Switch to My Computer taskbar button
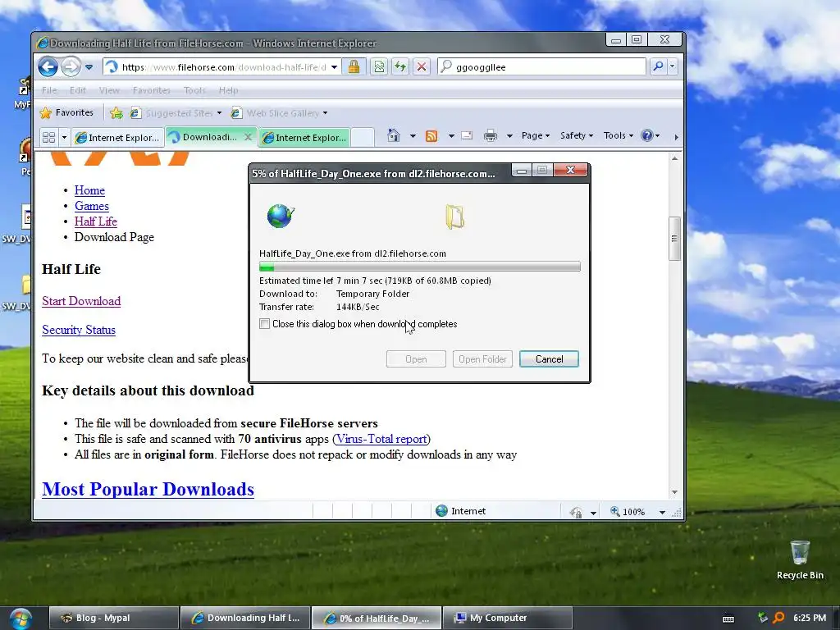 point(507,619)
